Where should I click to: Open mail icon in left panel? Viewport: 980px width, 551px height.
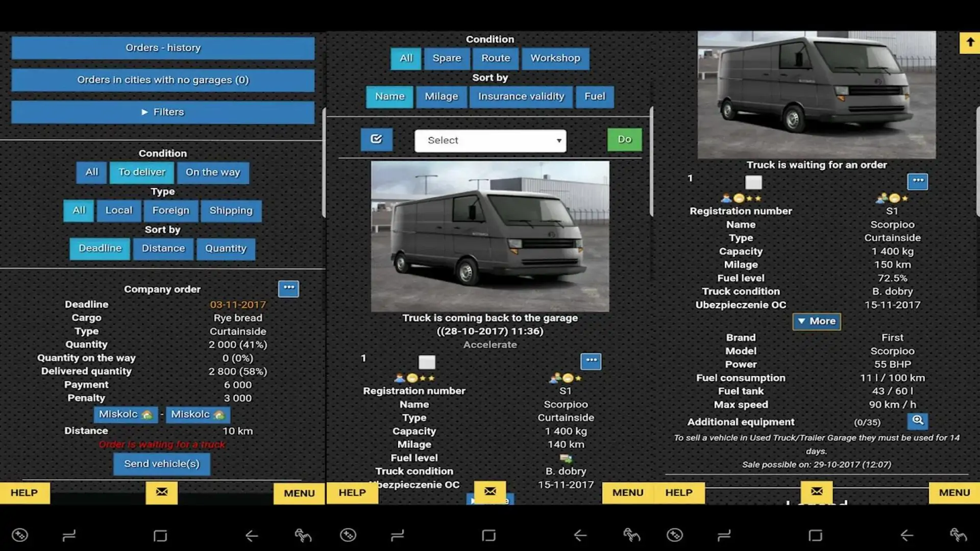[x=162, y=492]
